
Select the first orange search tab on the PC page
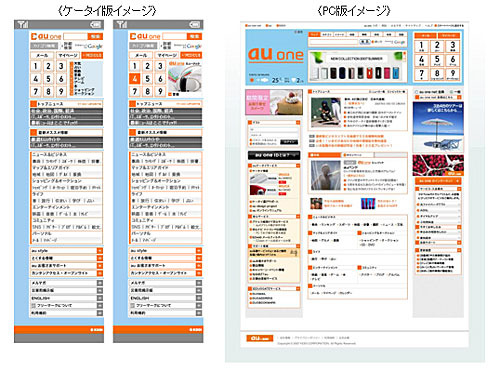coord(314,34)
